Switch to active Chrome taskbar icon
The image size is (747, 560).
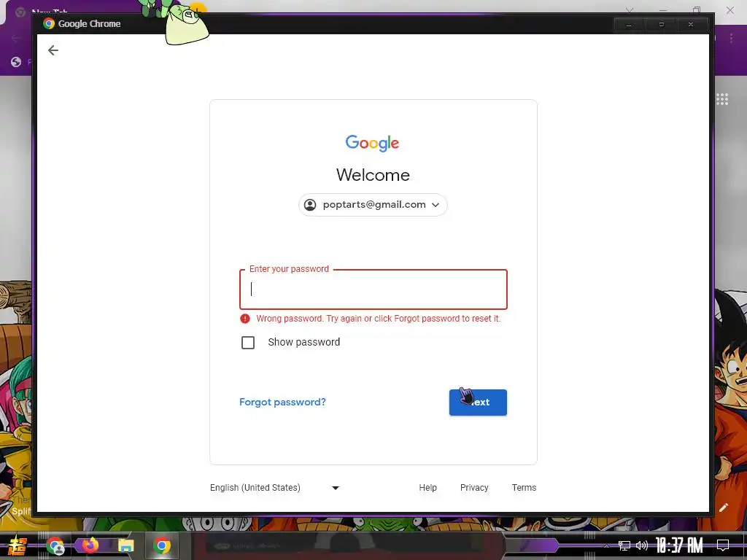[162, 545]
